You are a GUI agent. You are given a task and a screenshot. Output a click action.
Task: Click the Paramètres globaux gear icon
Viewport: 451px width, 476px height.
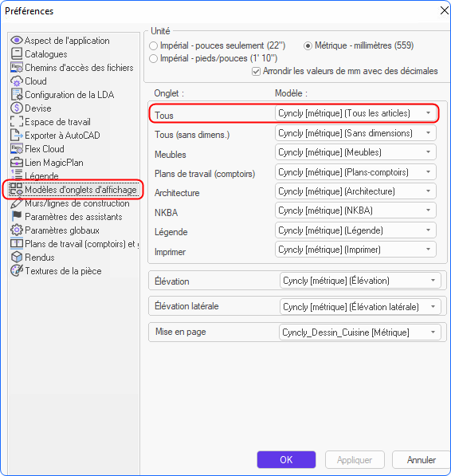tap(17, 230)
